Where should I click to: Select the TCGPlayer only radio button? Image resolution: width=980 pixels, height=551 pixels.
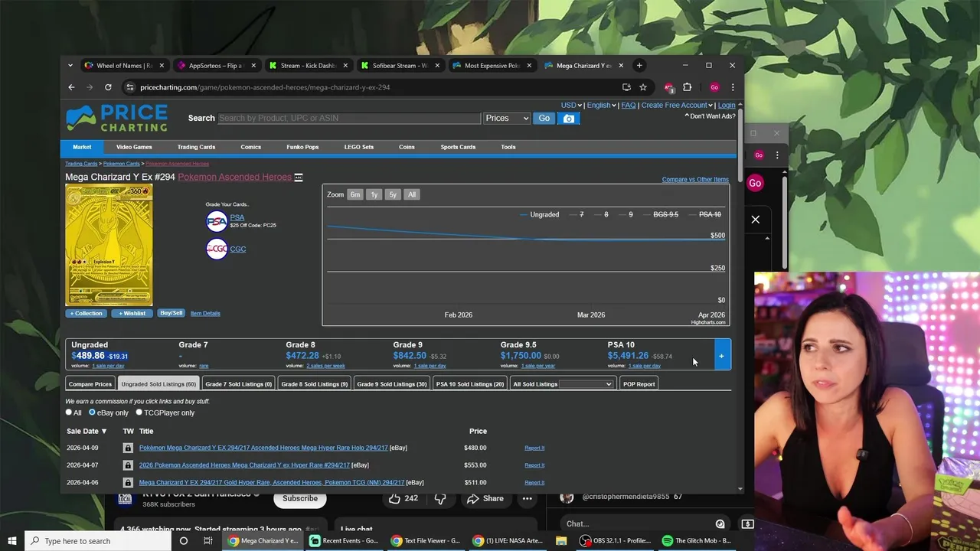(139, 412)
